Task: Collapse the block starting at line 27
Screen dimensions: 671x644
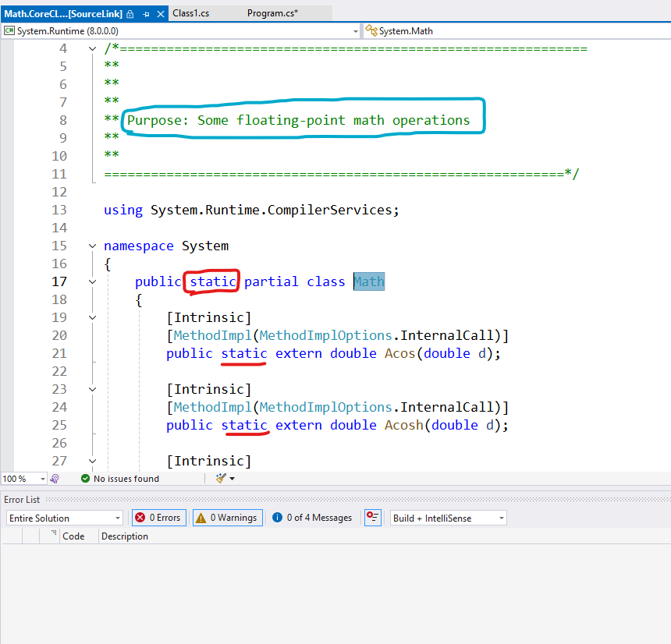Action: 92,461
